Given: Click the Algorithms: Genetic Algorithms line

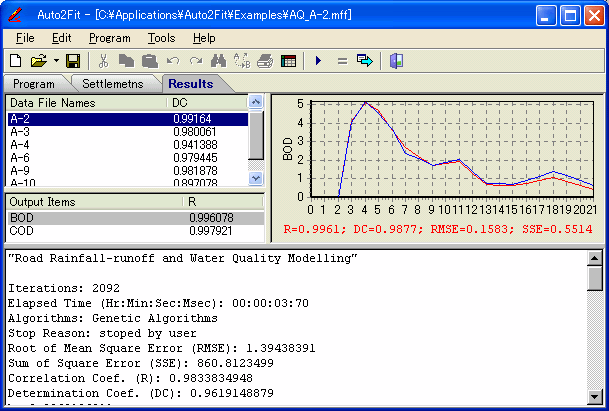Looking at the screenshot, I should click(113, 318).
